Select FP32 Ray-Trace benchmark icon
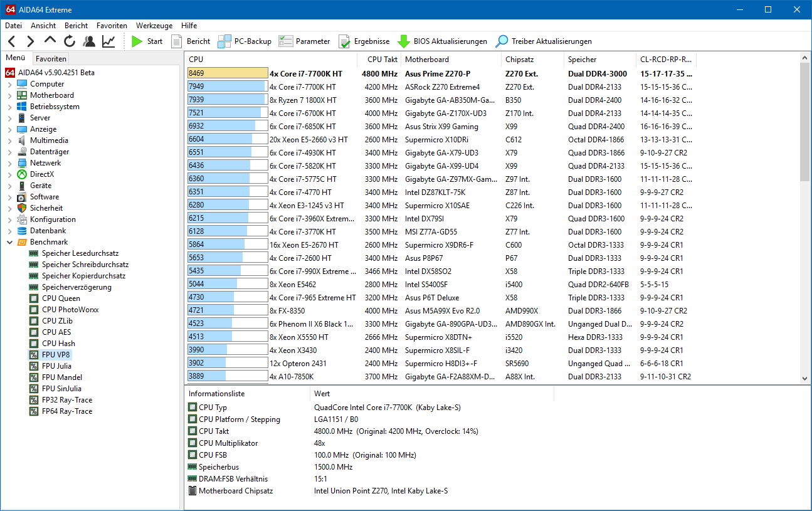The image size is (812, 511). pos(34,400)
